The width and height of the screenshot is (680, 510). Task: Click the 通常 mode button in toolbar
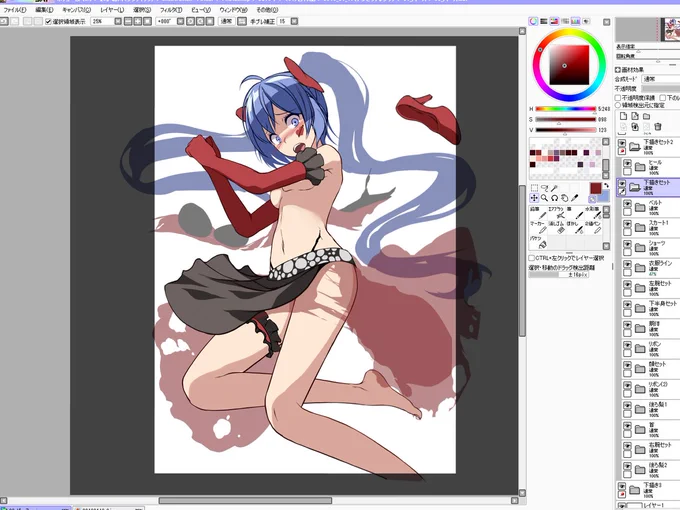226,21
